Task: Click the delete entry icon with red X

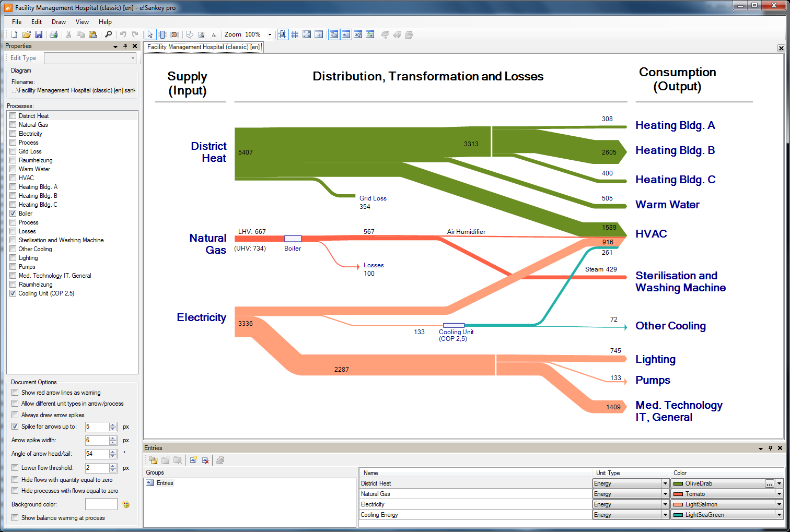Action: 205,460
